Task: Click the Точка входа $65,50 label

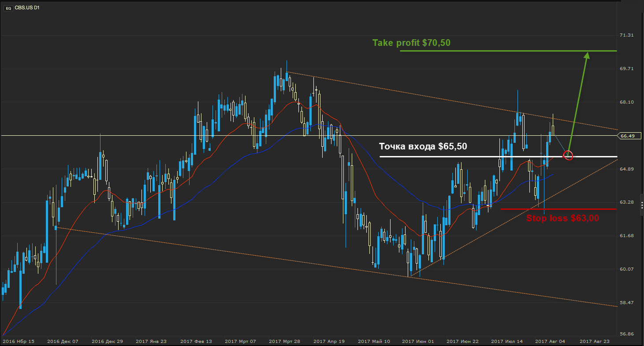Action: 423,146
